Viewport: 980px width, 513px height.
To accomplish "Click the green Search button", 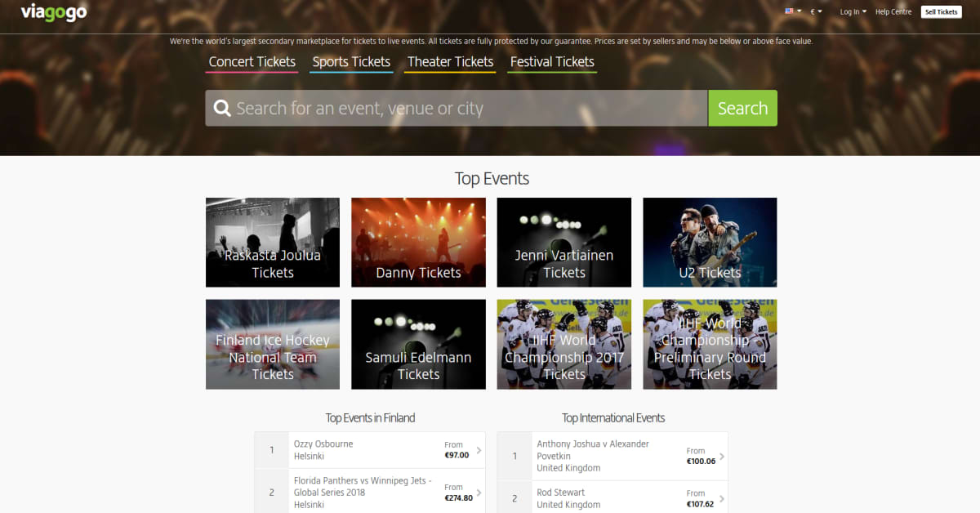I will (742, 109).
